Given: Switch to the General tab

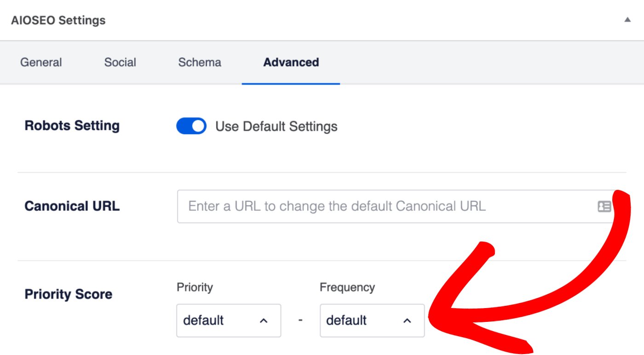Looking at the screenshot, I should [41, 63].
